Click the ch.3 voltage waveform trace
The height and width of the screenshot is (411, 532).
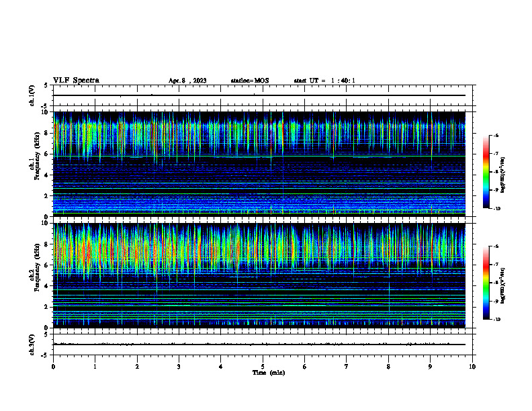pos(259,345)
